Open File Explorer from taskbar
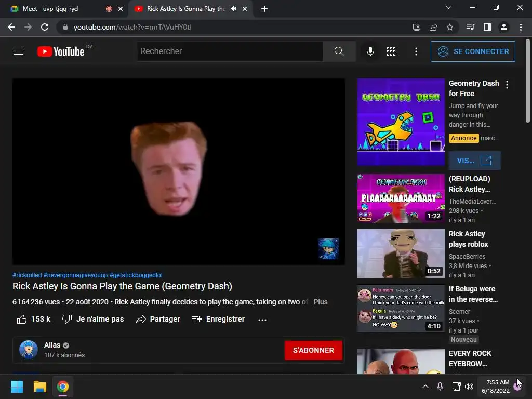The image size is (532, 399). tap(39, 387)
